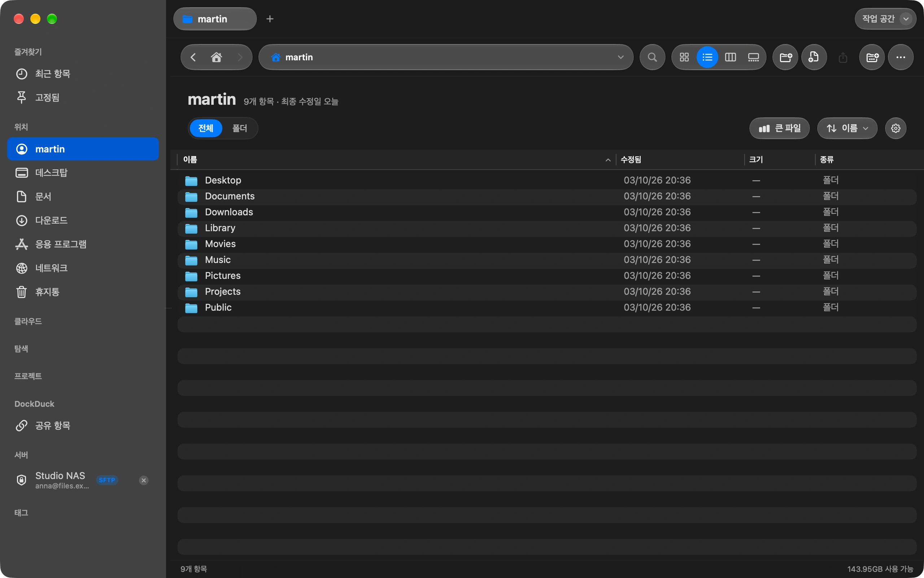Switch to column view
924x578 pixels.
730,57
